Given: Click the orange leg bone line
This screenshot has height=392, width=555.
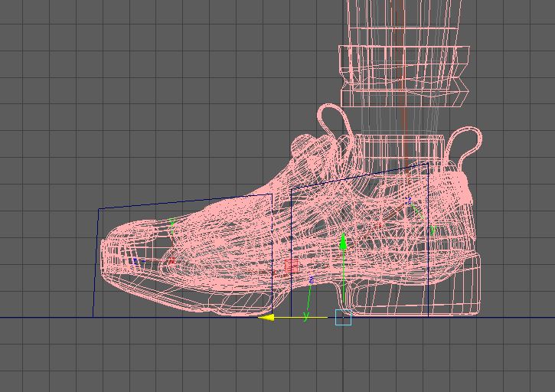Looking at the screenshot, I should pos(400,89).
